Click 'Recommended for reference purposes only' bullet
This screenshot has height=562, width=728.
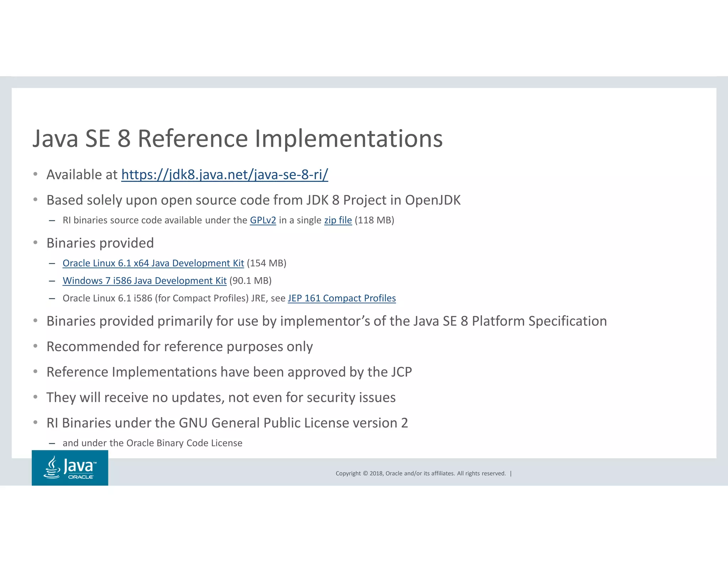point(180,347)
